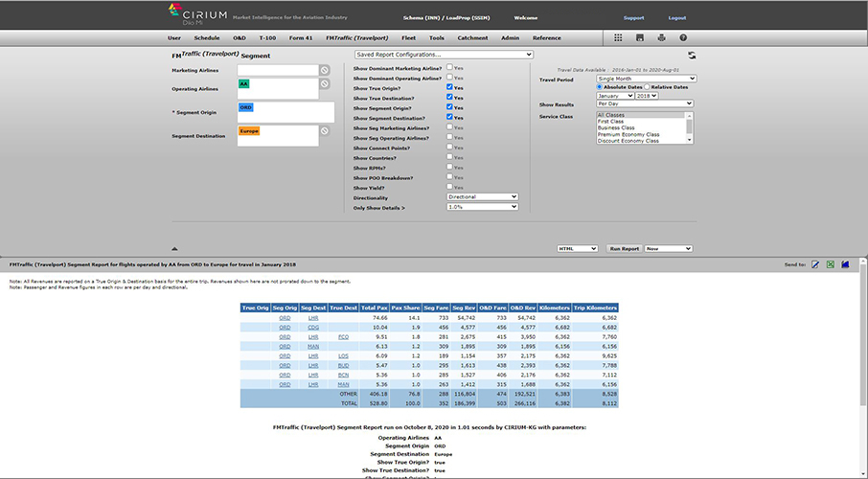Click the Support link in header
The width and height of the screenshot is (868, 479).
click(x=634, y=17)
